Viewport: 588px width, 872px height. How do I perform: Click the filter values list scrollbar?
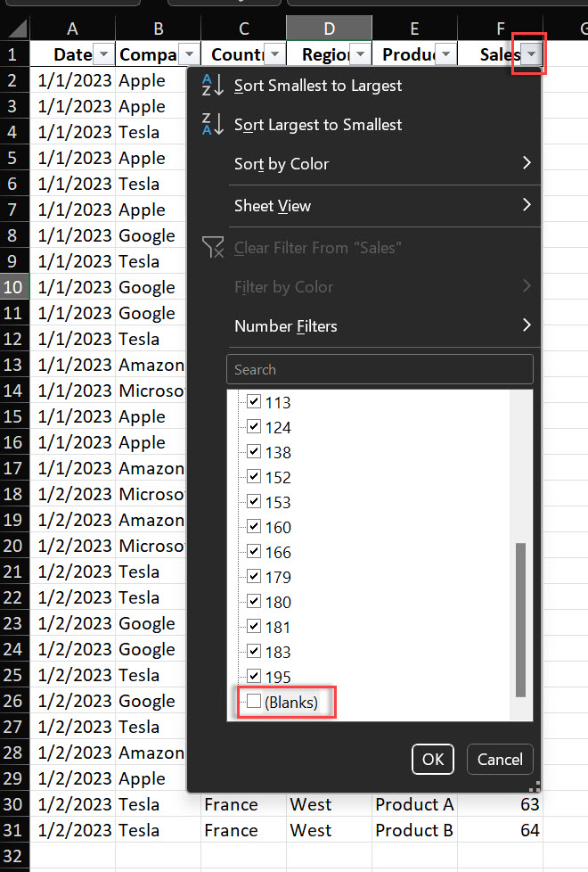[520, 619]
